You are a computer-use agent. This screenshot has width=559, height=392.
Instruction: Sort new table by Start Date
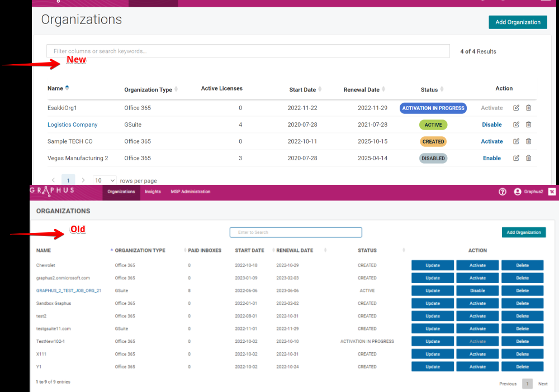coord(320,89)
